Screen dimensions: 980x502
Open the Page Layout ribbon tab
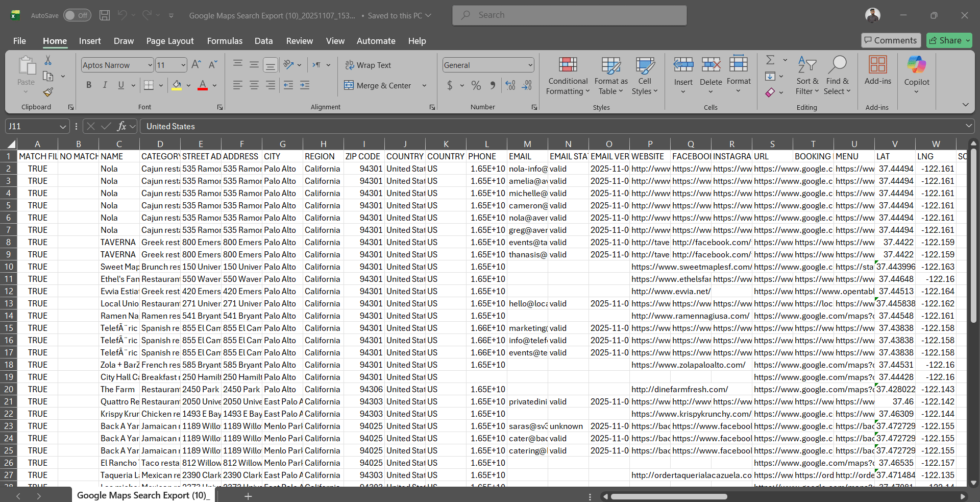click(x=169, y=41)
